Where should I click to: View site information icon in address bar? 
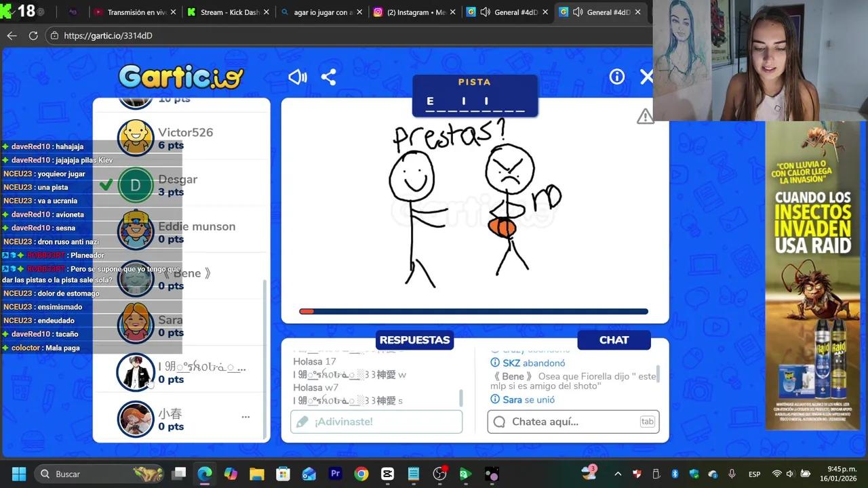54,35
